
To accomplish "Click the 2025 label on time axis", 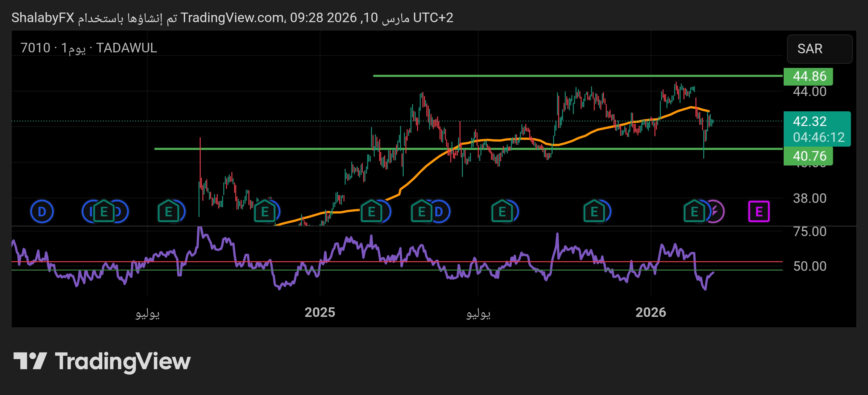I will (x=319, y=312).
